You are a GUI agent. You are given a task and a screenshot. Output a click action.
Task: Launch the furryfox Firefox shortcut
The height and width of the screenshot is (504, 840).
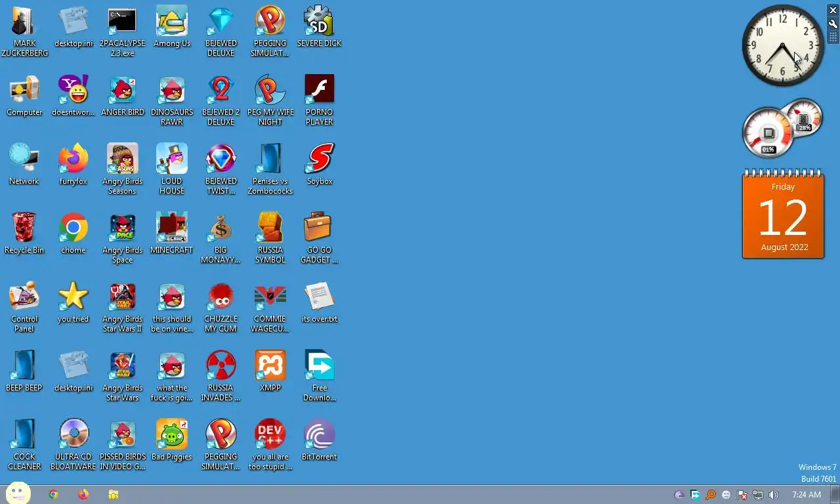[73, 164]
